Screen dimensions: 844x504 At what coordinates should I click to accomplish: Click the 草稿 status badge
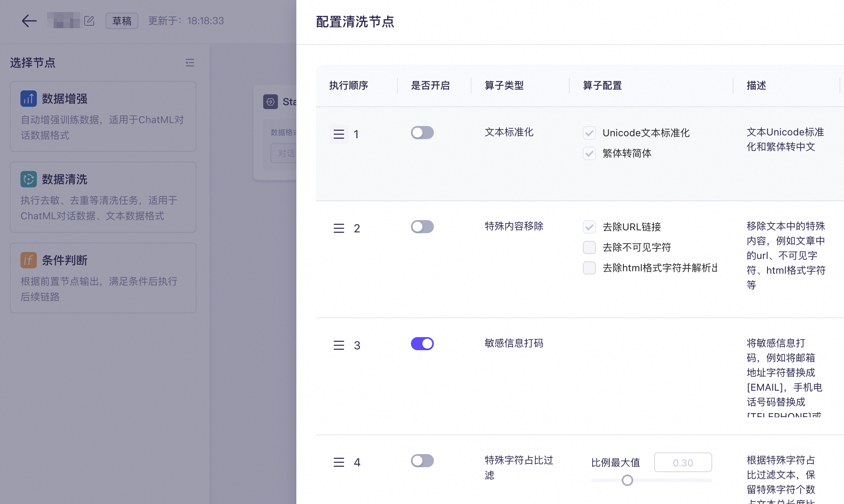point(122,21)
